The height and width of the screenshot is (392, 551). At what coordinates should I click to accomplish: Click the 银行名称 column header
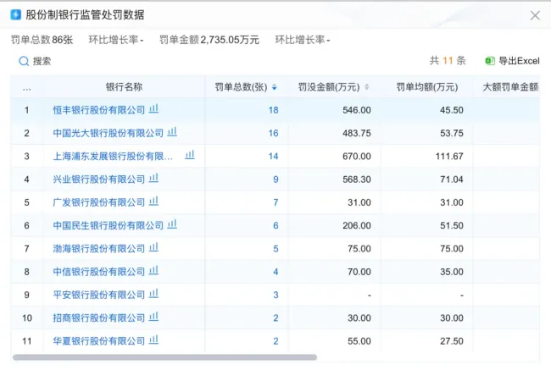(x=124, y=87)
